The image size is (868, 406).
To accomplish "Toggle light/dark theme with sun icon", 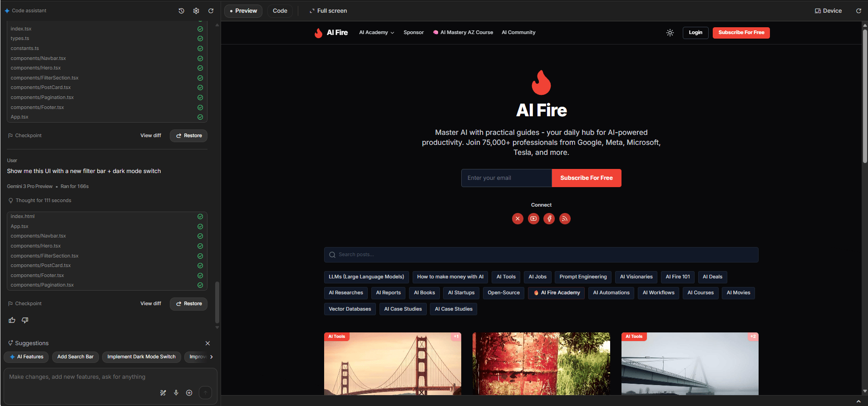I will coord(670,33).
